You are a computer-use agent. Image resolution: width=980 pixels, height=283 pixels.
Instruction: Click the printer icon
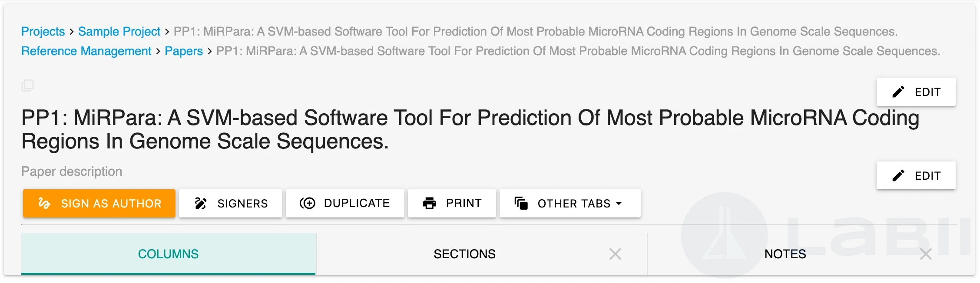(x=430, y=203)
